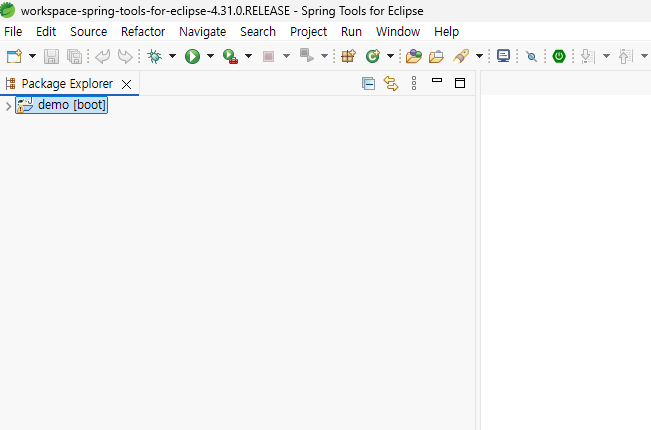Screen dimensions: 651x430
Task: Click the Collapse All icon in Package Explorer
Action: click(368, 84)
